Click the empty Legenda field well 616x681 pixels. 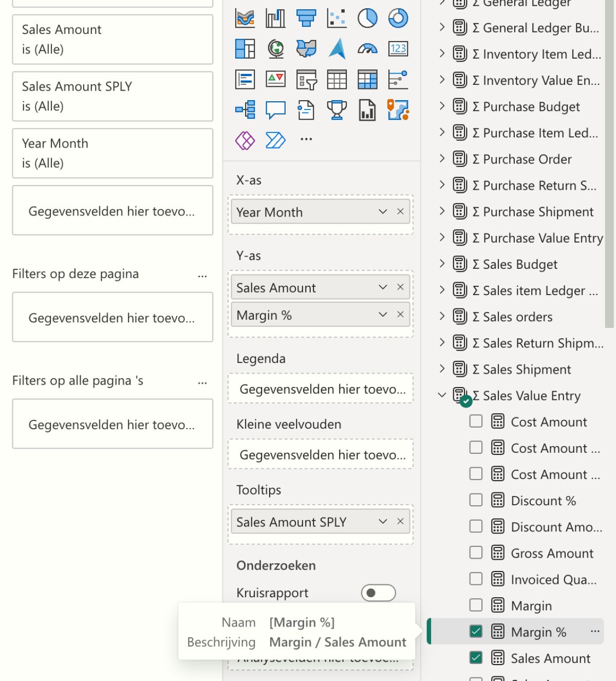pyautogui.click(x=321, y=389)
